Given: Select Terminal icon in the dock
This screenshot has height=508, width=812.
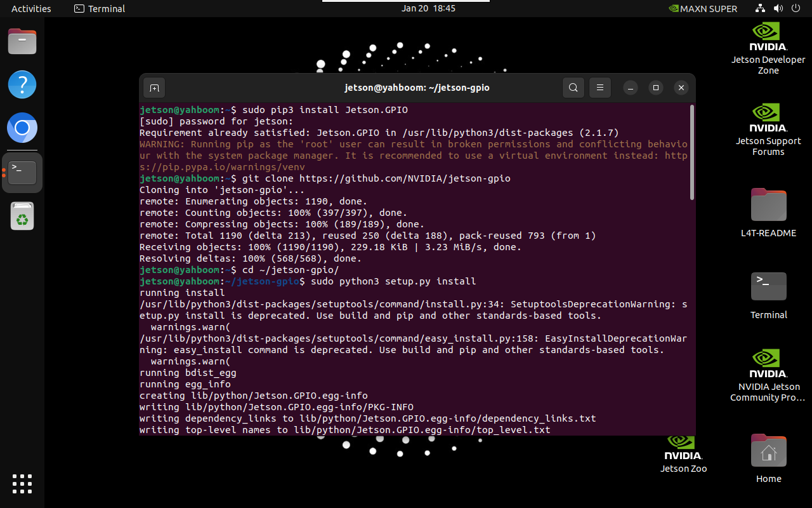Looking at the screenshot, I should point(22,172).
